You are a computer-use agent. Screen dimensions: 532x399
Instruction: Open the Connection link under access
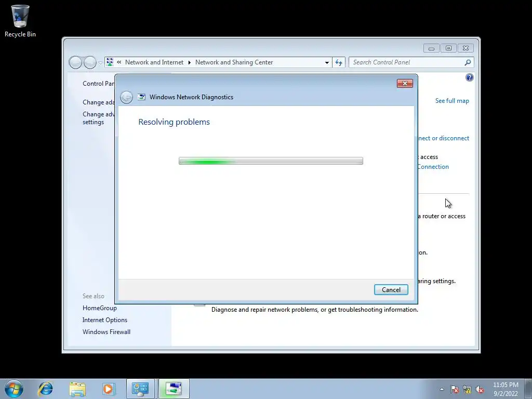coord(433,167)
